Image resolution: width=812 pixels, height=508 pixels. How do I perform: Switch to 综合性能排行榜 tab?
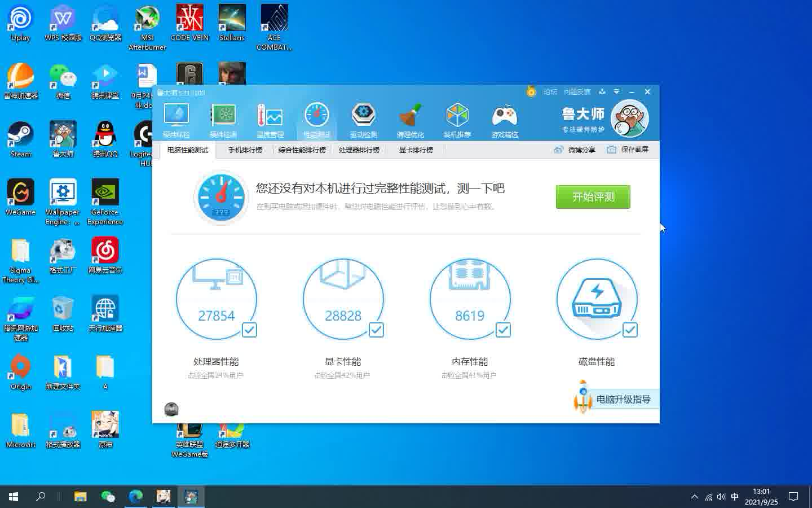[302, 150]
